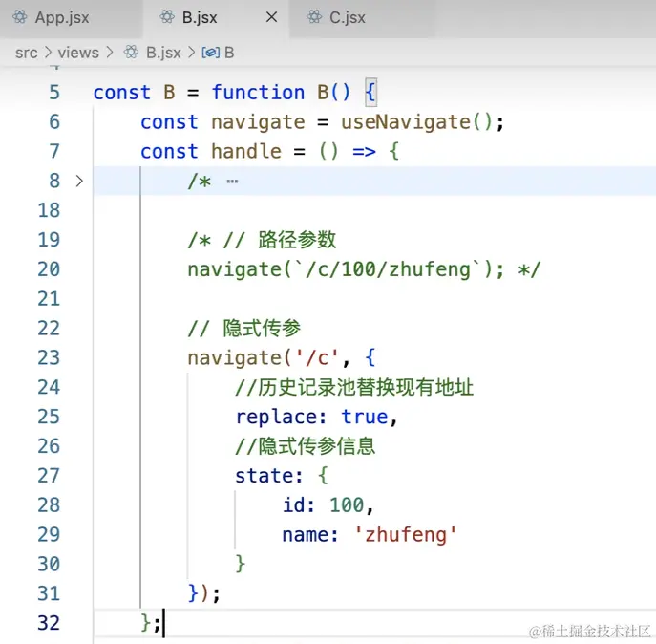Viewport: 656px width, 644px height.
Task: Click 'navigate' variable on line 6
Action: pos(258,122)
